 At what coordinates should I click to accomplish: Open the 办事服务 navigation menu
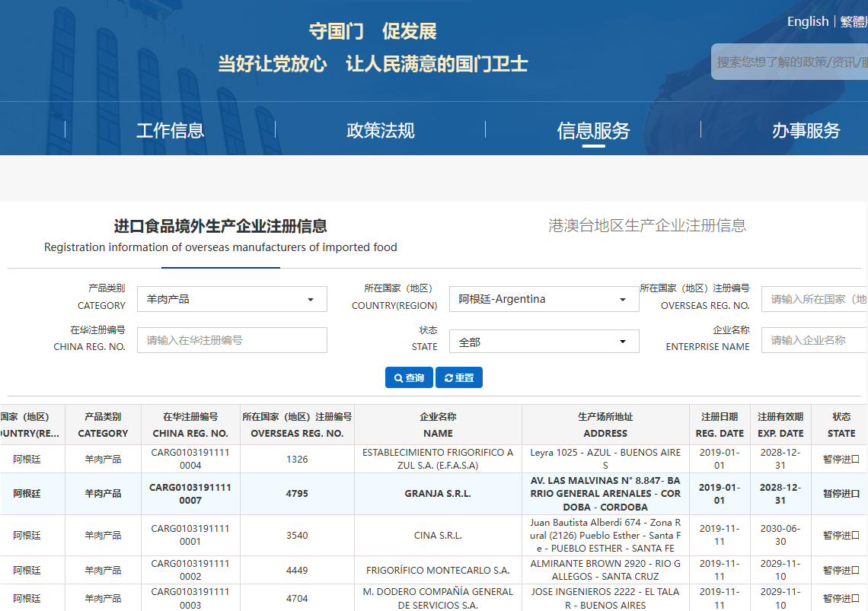coord(806,130)
